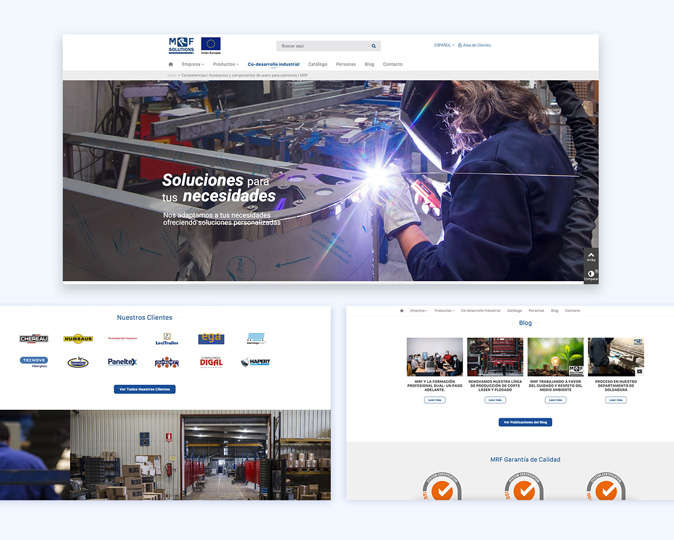Click the middle orange quality certification badge

[x=524, y=487]
